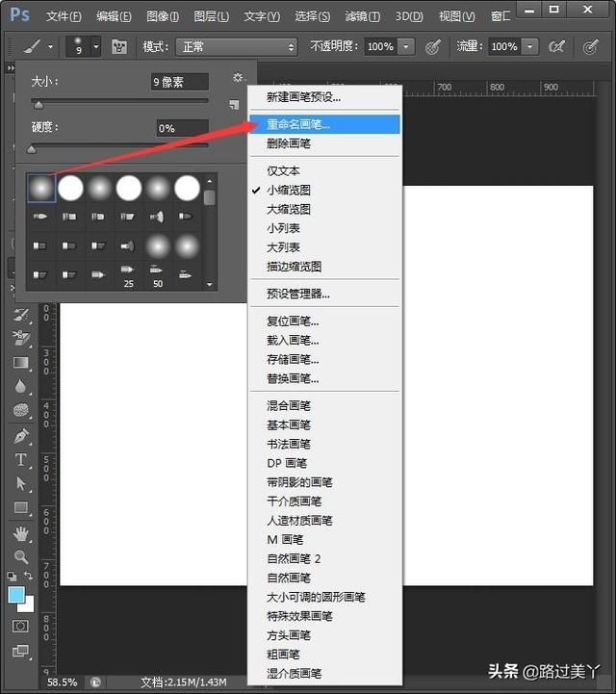Open 文件 menu
Screen dimensions: 616x694
(64, 16)
